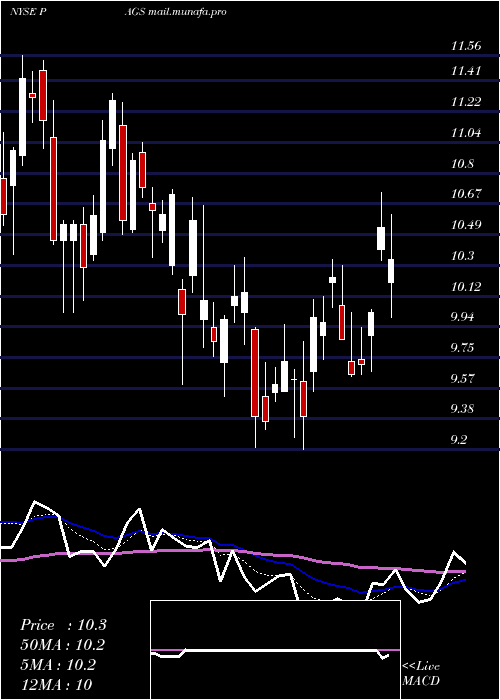500x700 pixels.
Task: Click the 11.56 price axis label
Action: tap(466, 46)
